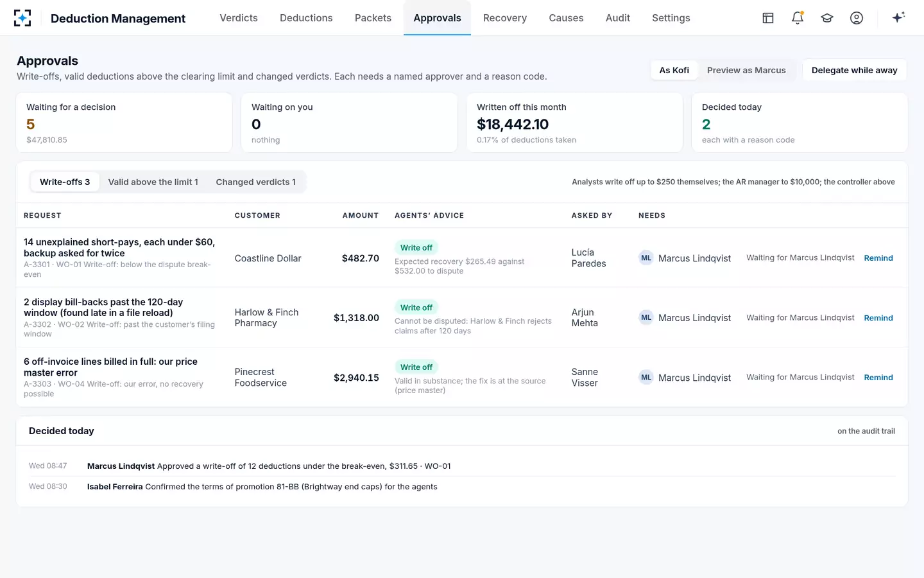Click the Write off badge for the $2,940.15 request

pyautogui.click(x=416, y=367)
